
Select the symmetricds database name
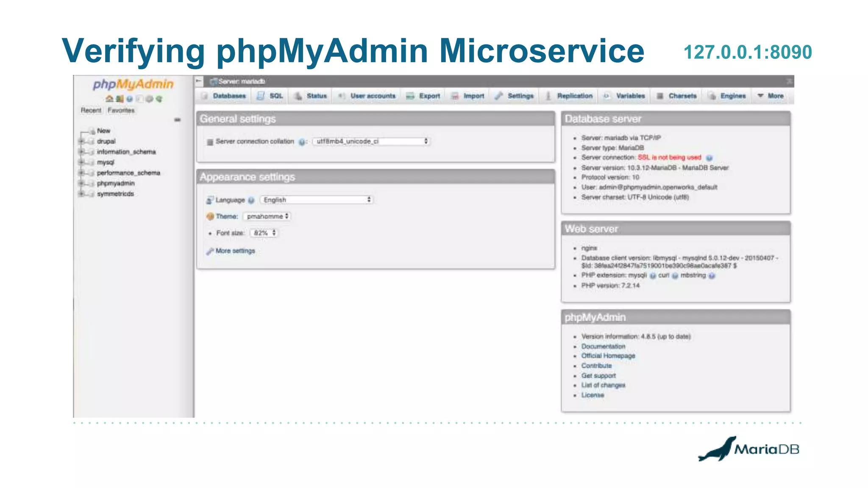pyautogui.click(x=115, y=194)
